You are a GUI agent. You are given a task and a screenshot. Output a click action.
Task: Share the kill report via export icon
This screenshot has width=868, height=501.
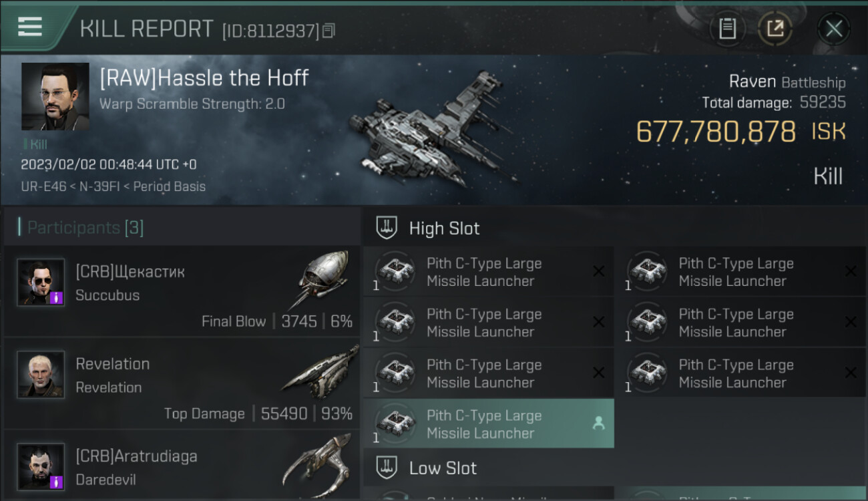pos(775,29)
